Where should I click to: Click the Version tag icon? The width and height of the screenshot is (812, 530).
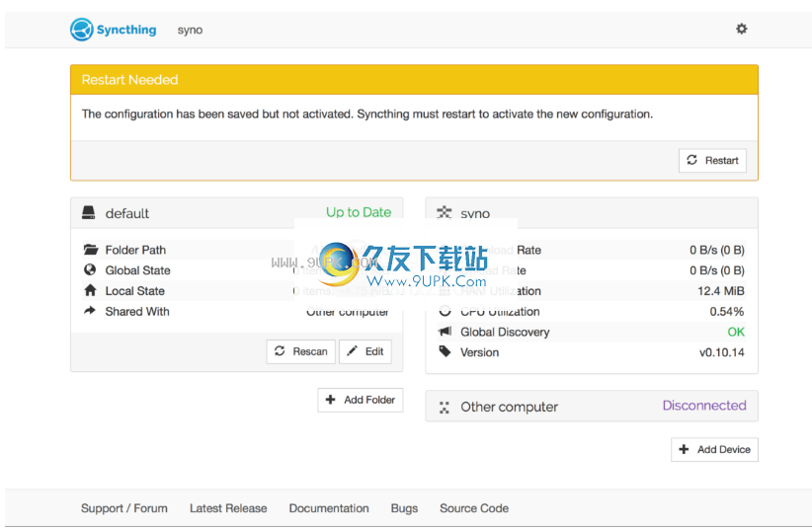(445, 352)
